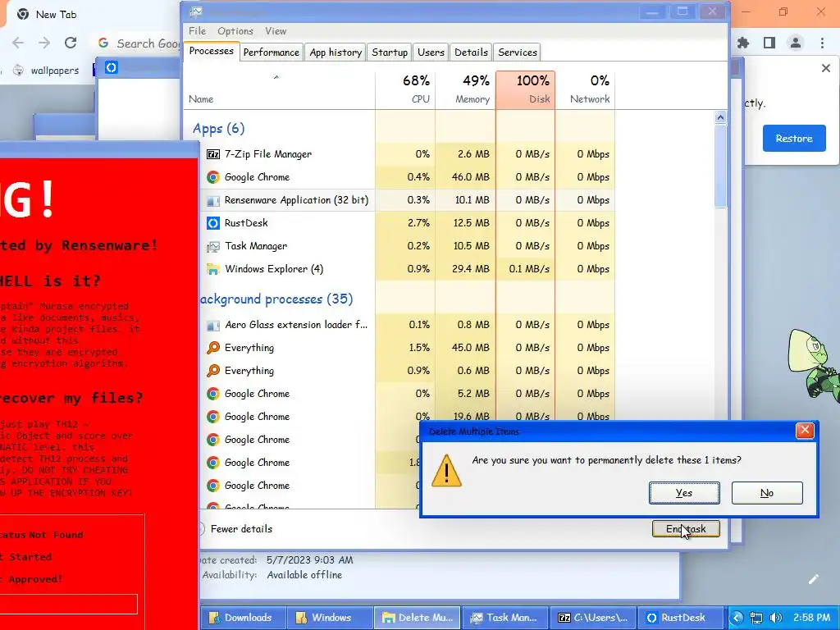Click the Rensenware Application icon in Task Manager

coord(213,200)
